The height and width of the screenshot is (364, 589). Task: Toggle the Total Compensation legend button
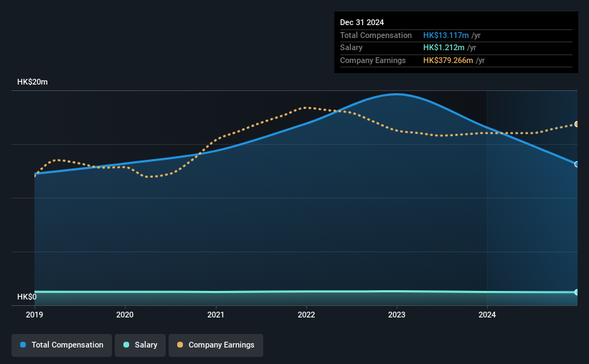62,345
